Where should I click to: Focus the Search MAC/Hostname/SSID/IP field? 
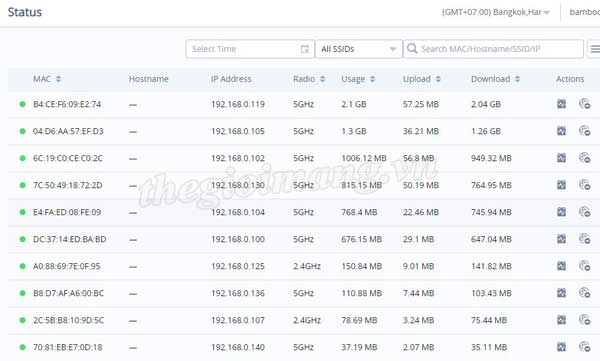pyautogui.click(x=493, y=49)
